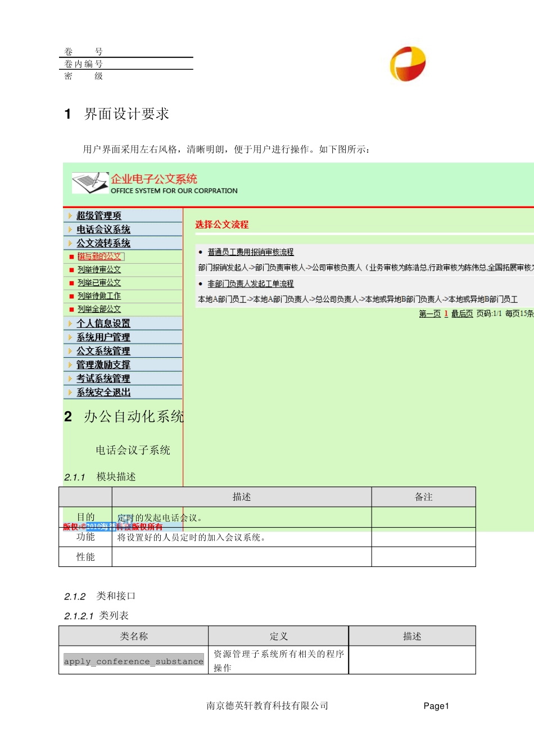The width and height of the screenshot is (534, 756).
Task: Open the 电话会议系统 menu section
Action: 103,229
